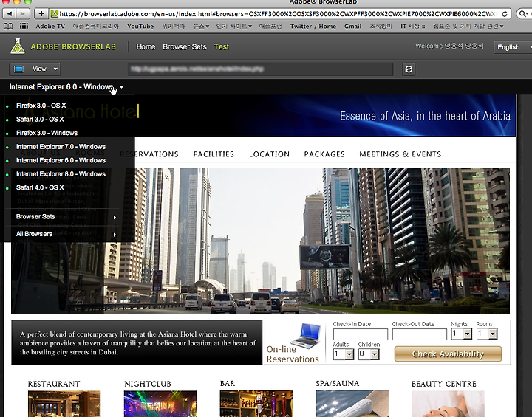
Task: Click the NIGHTCLUB thumbnail image
Action: pyautogui.click(x=160, y=404)
